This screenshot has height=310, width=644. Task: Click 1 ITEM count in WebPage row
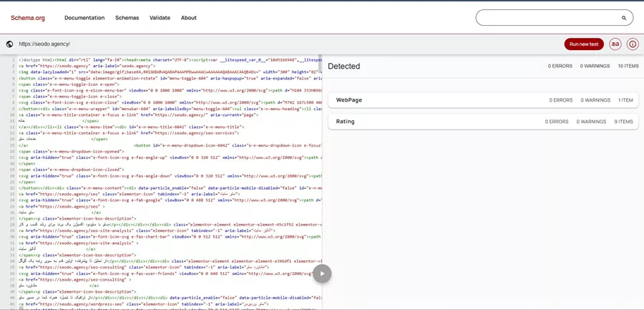coord(625,100)
